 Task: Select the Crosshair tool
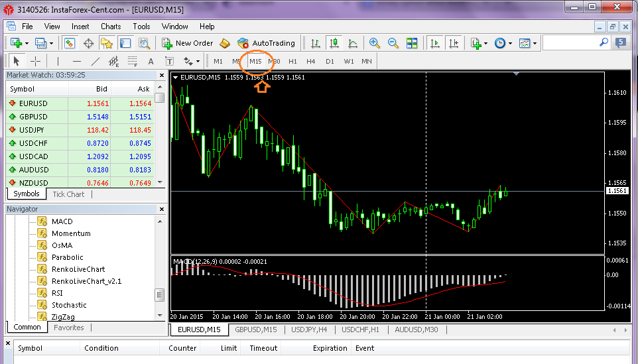click(35, 62)
